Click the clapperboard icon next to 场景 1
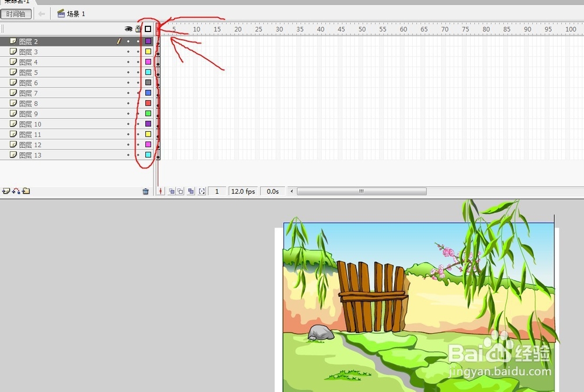This screenshot has width=584, height=392. point(61,14)
